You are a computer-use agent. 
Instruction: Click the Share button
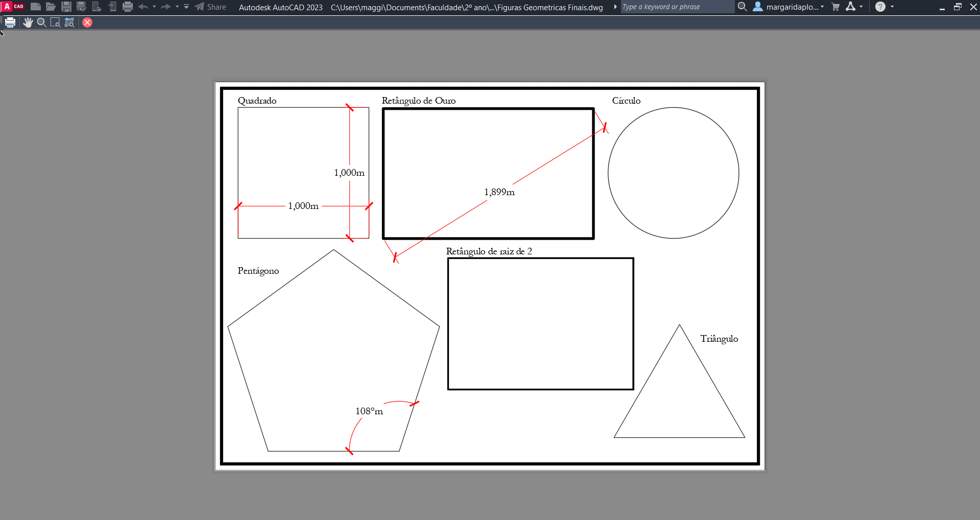click(x=210, y=7)
